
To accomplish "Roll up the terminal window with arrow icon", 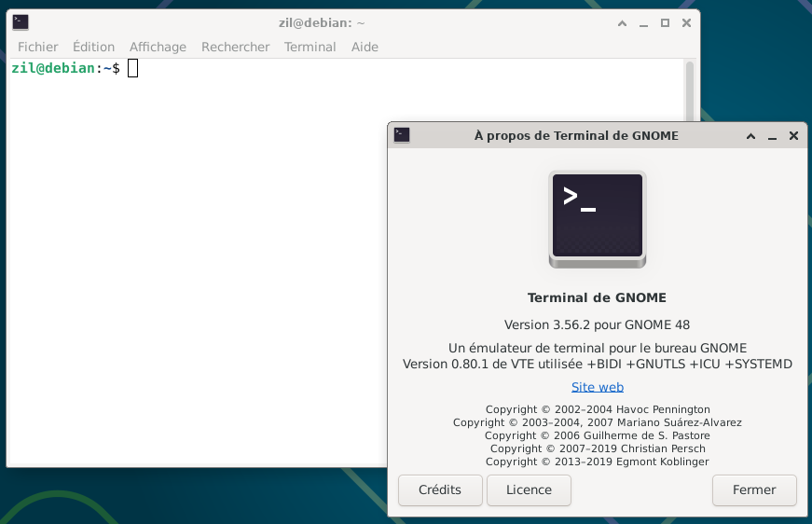I will coord(623,23).
